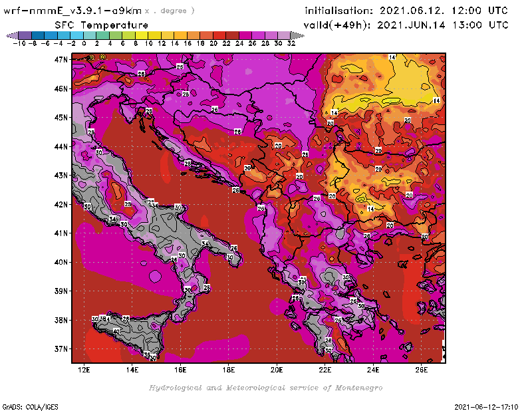Select the cyan -2 to 0 legend swatch

[x=77, y=35]
